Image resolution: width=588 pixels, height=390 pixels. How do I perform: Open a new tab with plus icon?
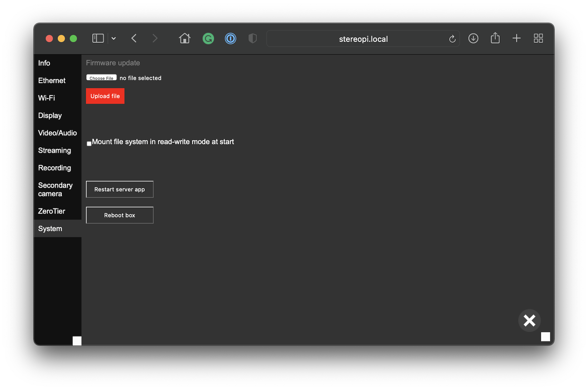pos(516,38)
